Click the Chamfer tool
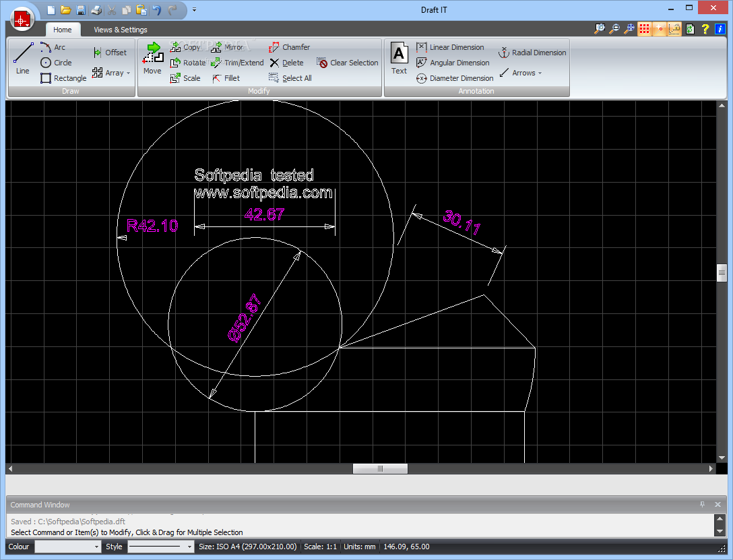 [x=290, y=47]
